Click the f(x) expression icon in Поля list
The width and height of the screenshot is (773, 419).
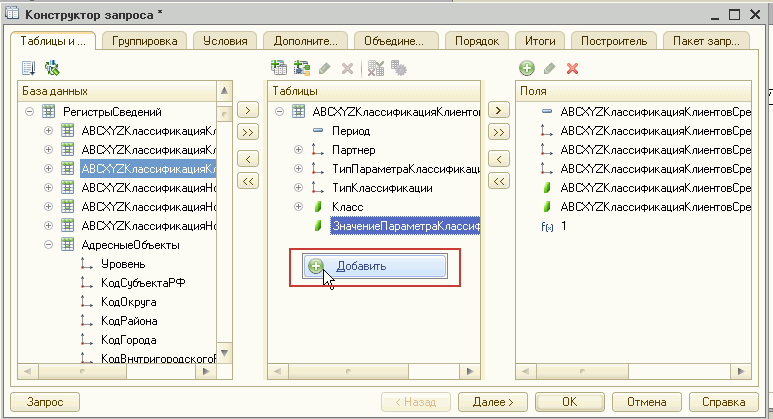click(547, 226)
